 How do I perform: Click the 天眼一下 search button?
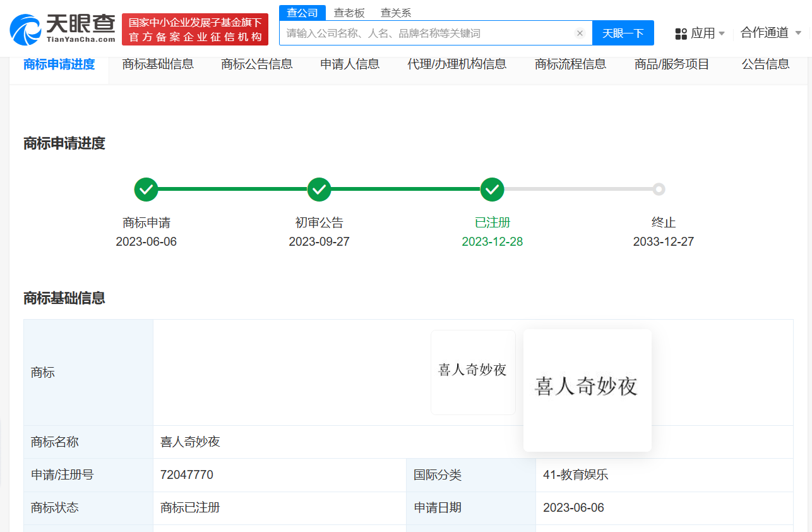[x=623, y=33]
